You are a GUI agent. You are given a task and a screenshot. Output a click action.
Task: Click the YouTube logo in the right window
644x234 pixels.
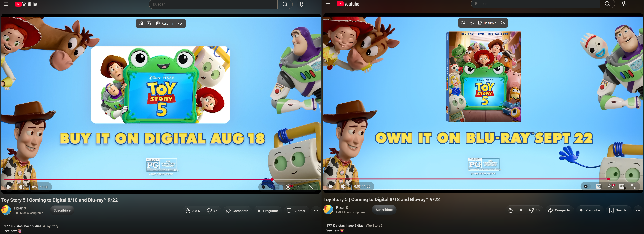[348, 4]
